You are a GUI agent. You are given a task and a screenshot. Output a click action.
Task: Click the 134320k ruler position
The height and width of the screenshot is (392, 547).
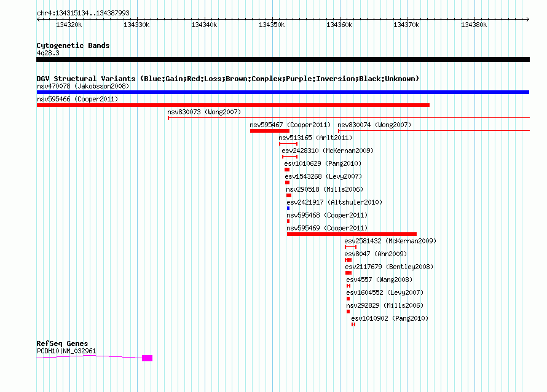click(x=69, y=25)
